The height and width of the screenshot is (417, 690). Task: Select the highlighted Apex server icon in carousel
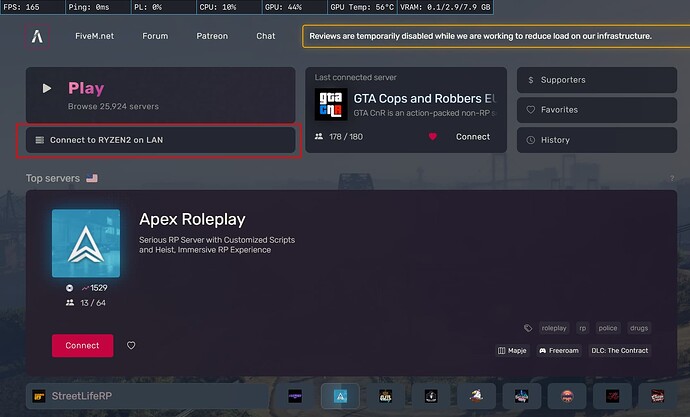click(340, 396)
